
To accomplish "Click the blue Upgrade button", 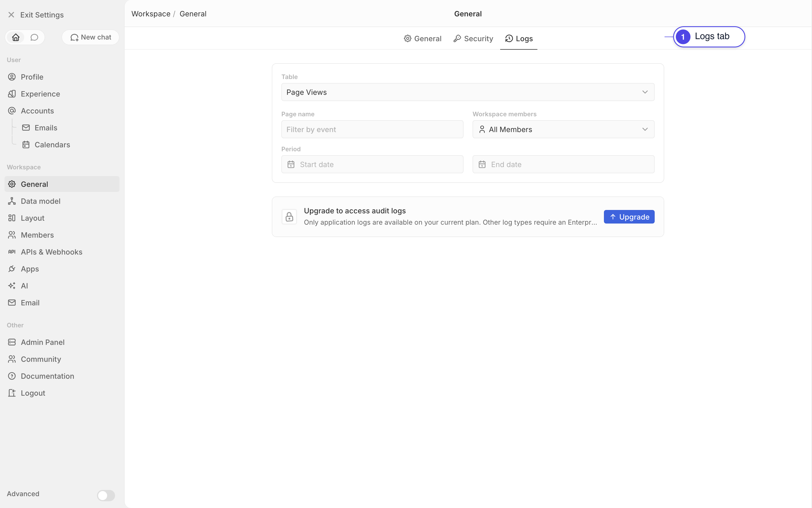I will tap(629, 217).
